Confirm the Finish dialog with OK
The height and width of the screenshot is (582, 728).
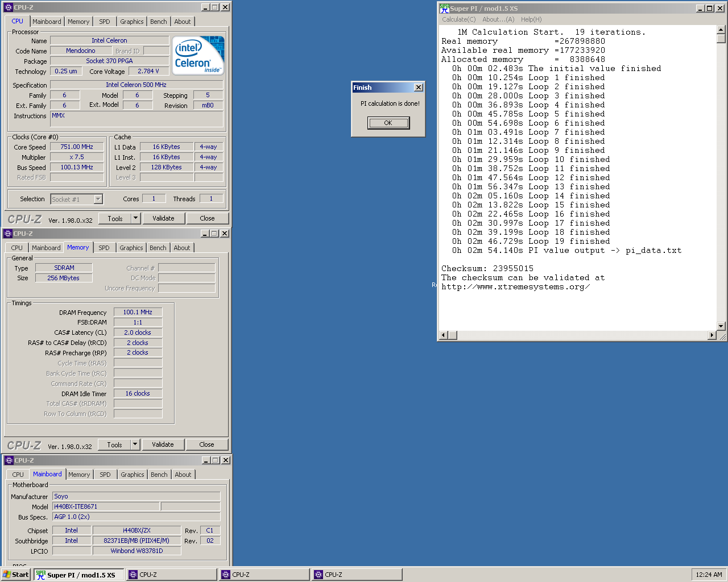(388, 123)
